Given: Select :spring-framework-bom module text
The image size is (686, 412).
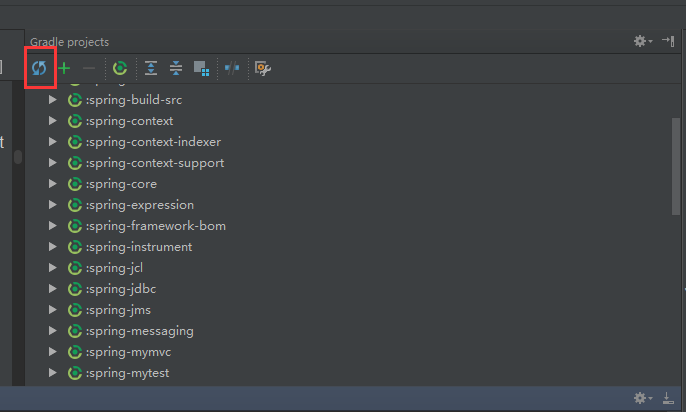Looking at the screenshot, I should click(x=156, y=226).
